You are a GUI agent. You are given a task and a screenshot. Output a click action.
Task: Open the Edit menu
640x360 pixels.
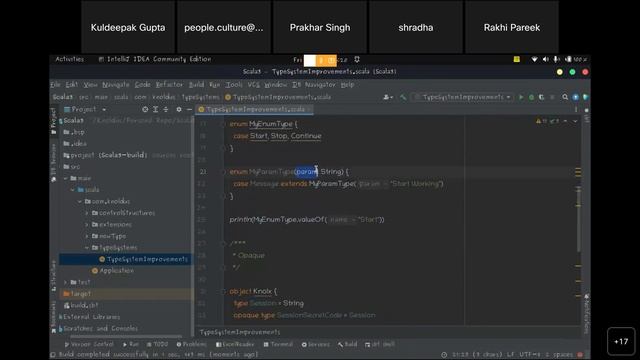(71, 85)
